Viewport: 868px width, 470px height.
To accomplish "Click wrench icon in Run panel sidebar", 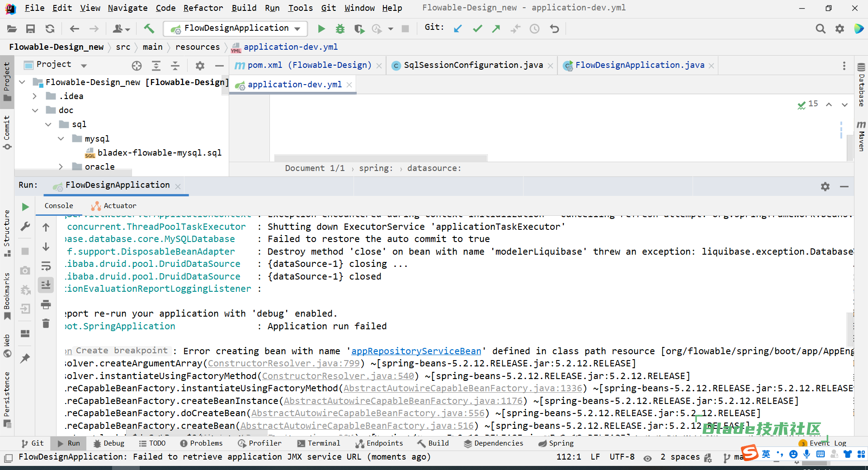I will tap(25, 226).
